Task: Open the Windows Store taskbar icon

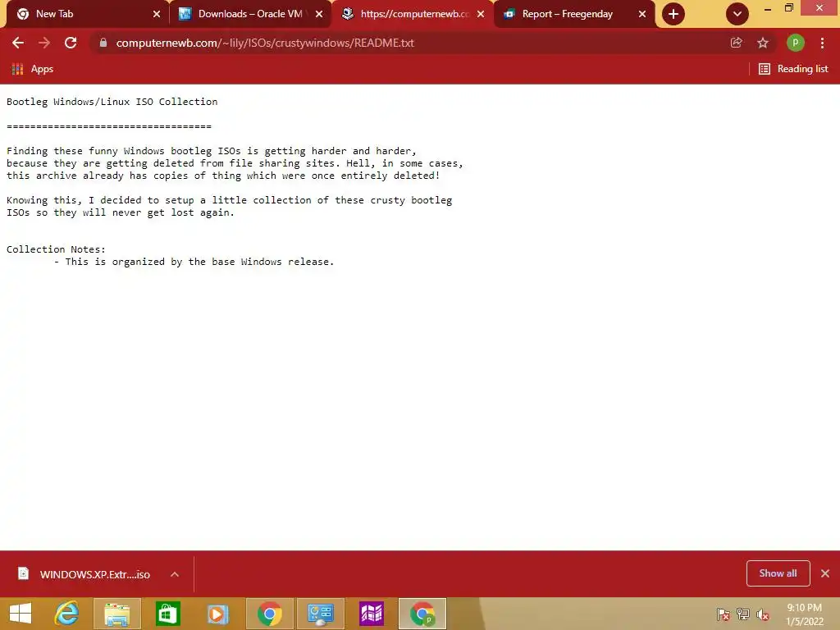Action: pyautogui.click(x=167, y=614)
